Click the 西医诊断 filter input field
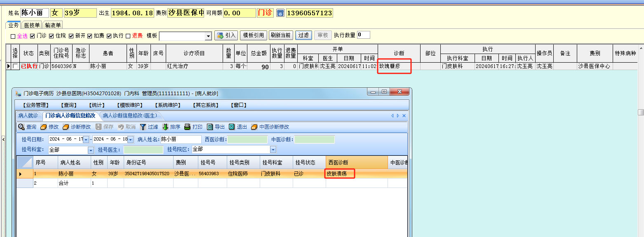Screen dimensions: 644x237 [x=247, y=139]
